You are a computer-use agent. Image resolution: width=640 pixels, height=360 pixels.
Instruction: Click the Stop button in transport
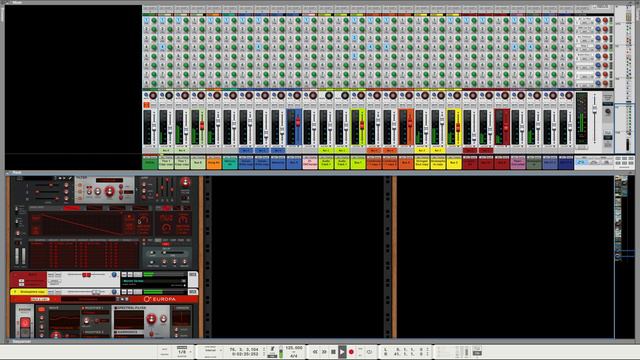333,351
